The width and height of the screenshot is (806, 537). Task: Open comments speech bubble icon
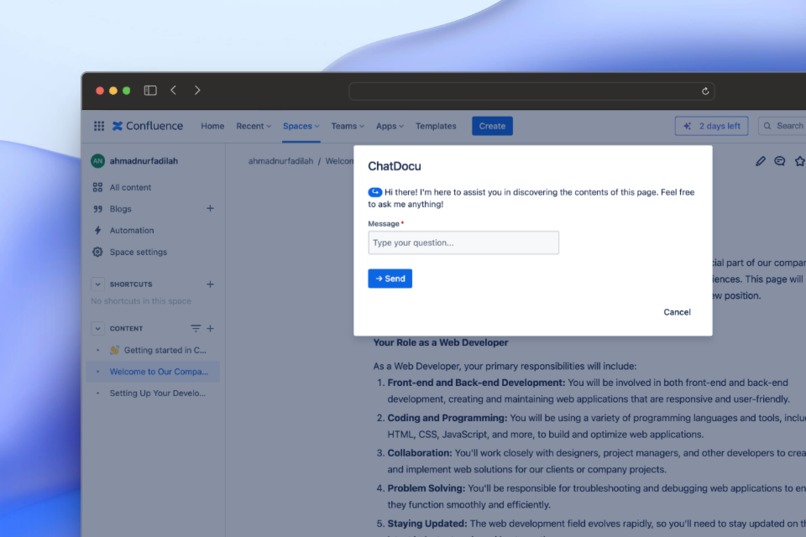[780, 161]
